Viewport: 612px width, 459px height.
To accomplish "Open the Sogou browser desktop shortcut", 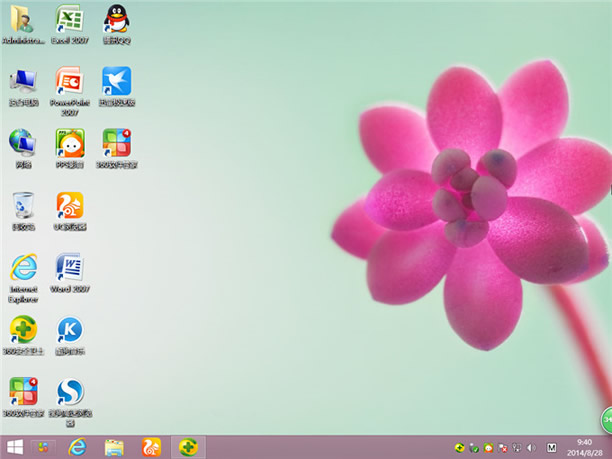I will 69,392.
